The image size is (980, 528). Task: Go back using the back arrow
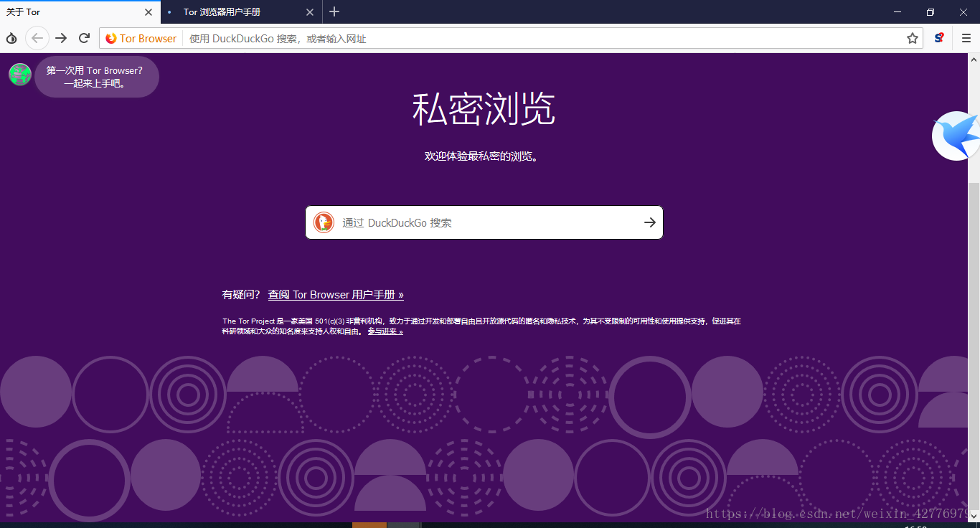pos(37,38)
